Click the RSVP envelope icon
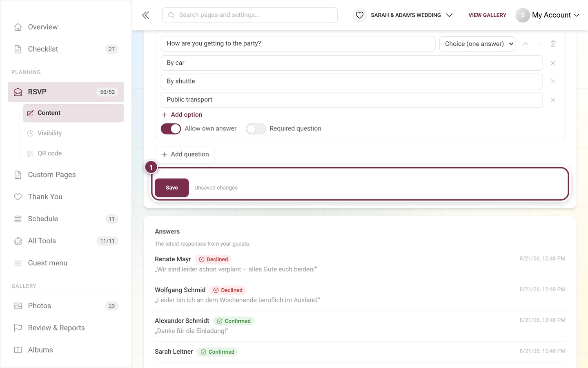 point(18,92)
